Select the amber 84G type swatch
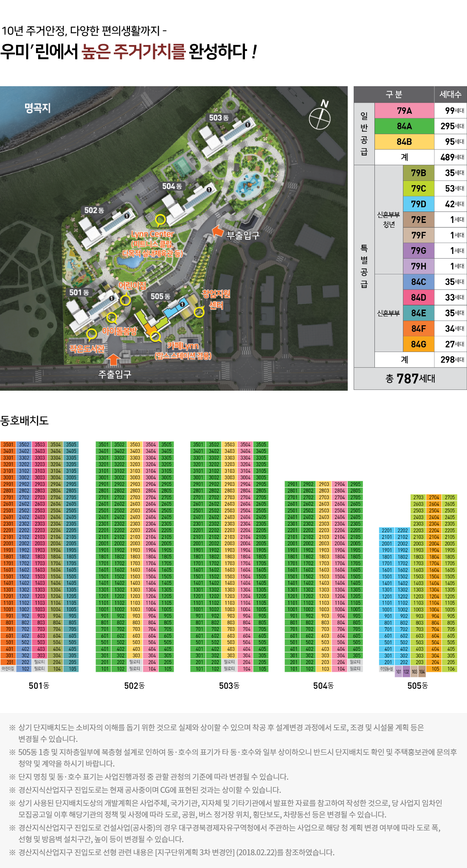The width and height of the screenshot is (467, 868). (418, 344)
